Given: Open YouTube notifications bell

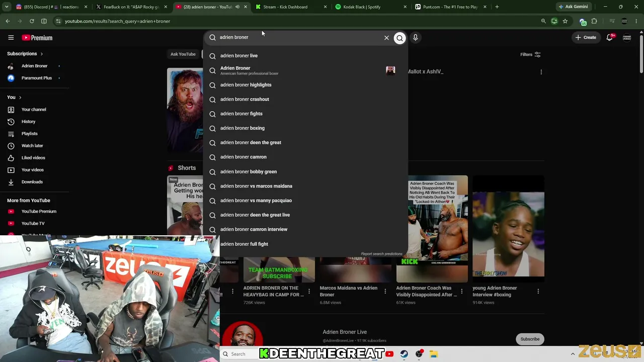Looking at the screenshot, I should pos(610,38).
